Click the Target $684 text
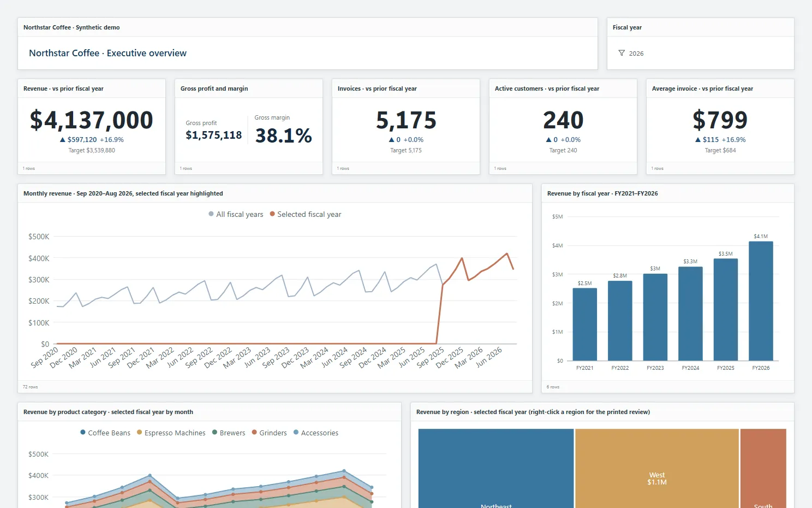 pyautogui.click(x=720, y=150)
